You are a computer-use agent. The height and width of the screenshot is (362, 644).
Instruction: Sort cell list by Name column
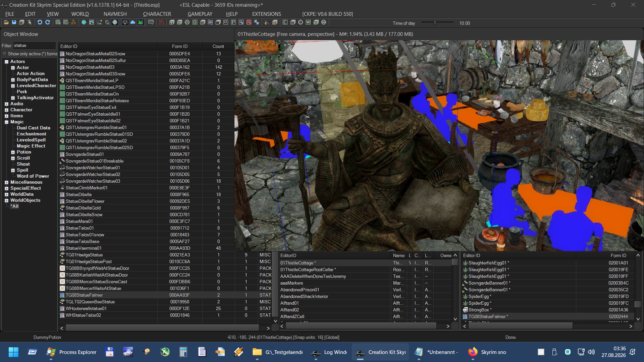[399, 255]
